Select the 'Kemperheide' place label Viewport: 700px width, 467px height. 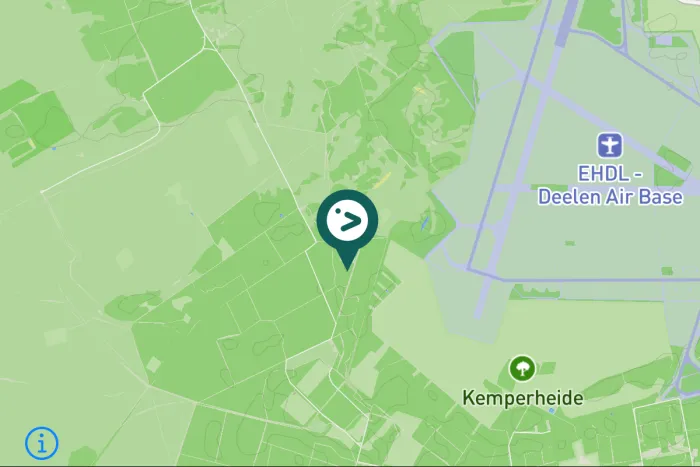(522, 398)
